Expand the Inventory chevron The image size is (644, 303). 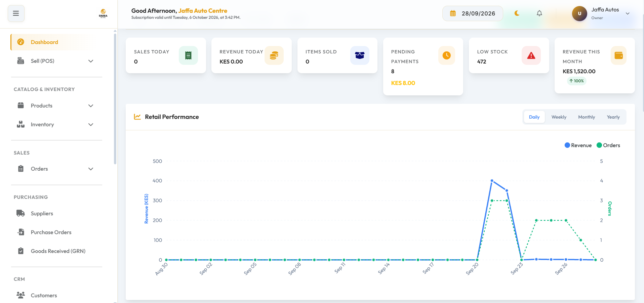[91, 124]
